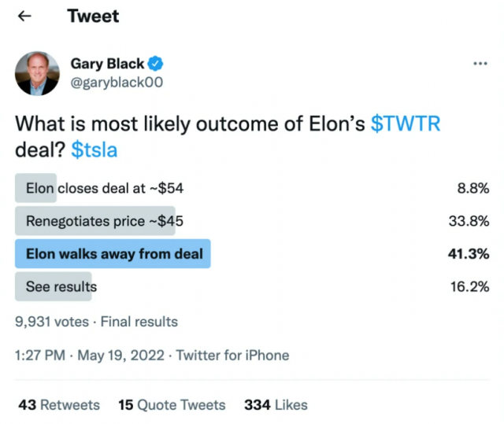
Task: Click the Gary Black display name
Action: [x=107, y=63]
